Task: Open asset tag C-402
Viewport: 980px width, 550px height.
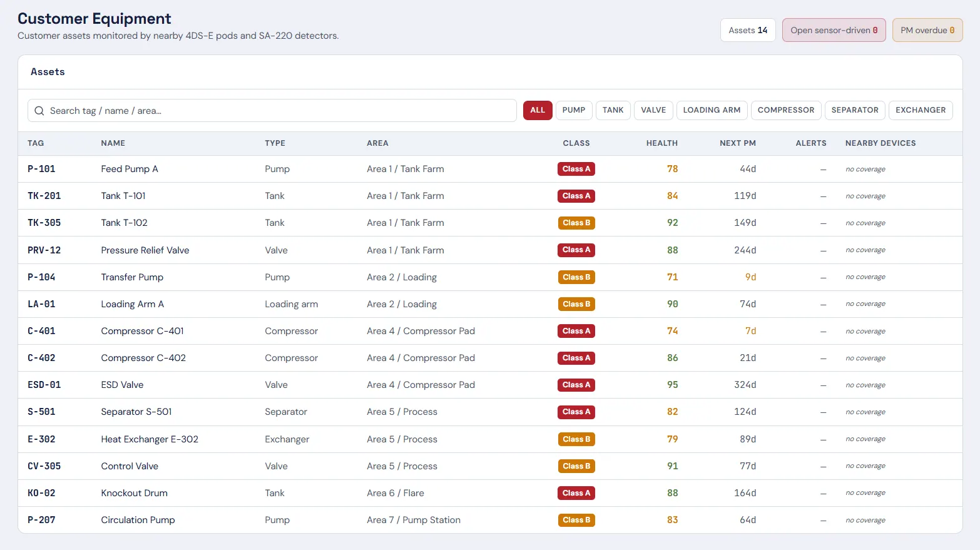Action: pyautogui.click(x=41, y=358)
